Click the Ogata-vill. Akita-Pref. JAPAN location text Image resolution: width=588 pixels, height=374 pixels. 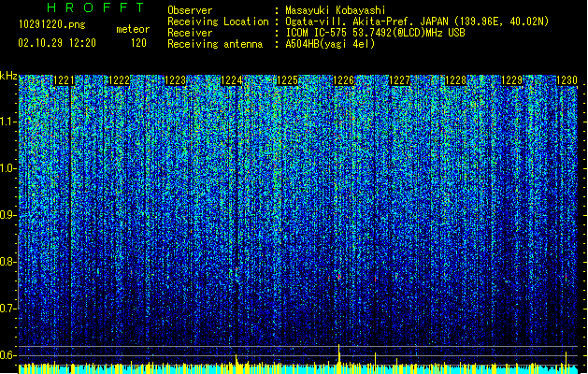pyautogui.click(x=417, y=22)
